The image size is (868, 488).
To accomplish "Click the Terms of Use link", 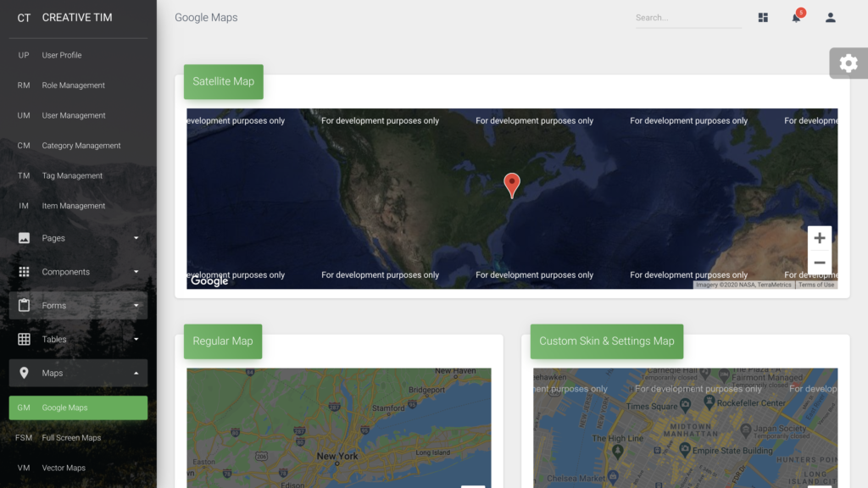I will point(816,285).
